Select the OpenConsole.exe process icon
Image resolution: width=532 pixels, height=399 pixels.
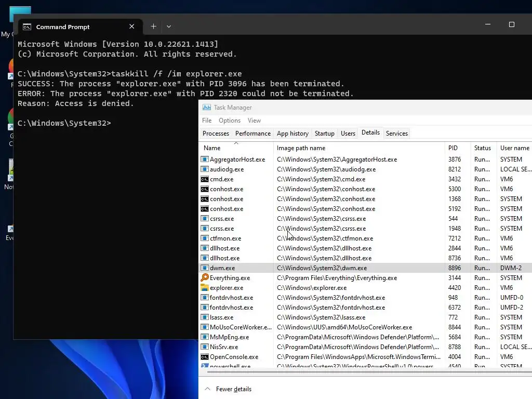[205, 357]
